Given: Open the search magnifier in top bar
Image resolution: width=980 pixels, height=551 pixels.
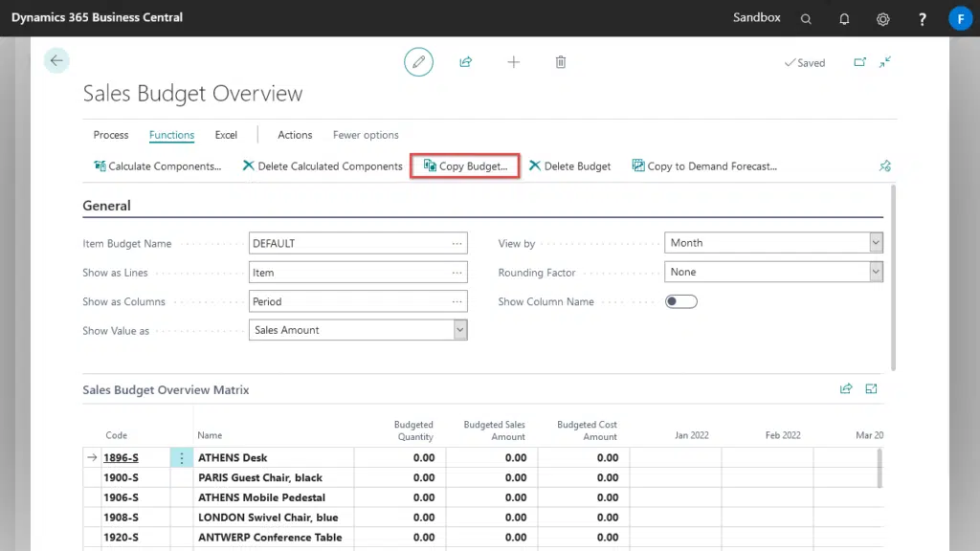Looking at the screenshot, I should pyautogui.click(x=806, y=18).
